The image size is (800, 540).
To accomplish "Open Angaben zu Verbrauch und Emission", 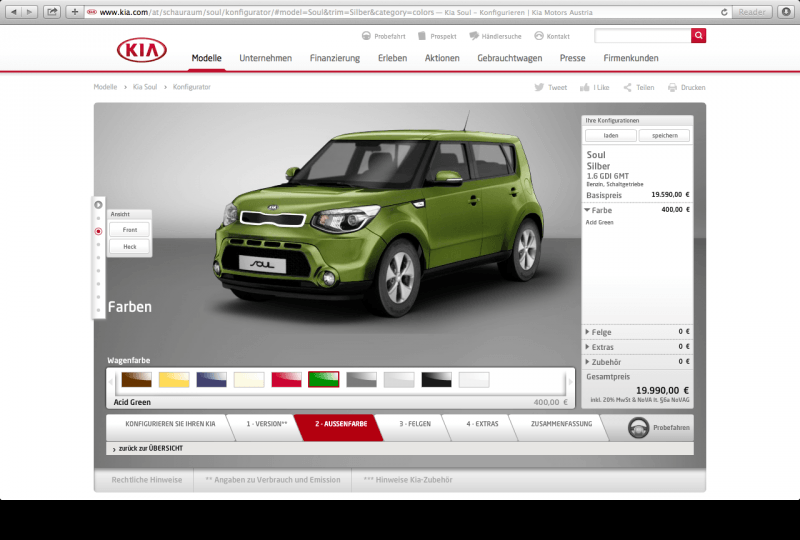I will (x=272, y=480).
